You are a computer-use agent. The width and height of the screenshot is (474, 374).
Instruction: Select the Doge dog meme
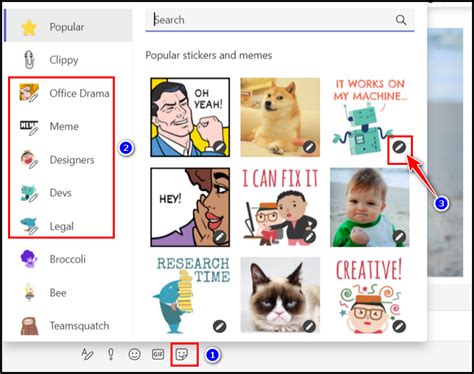(280, 117)
